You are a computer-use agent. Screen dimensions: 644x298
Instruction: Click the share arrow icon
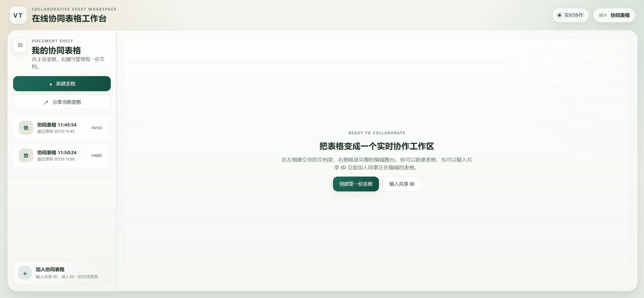46,102
